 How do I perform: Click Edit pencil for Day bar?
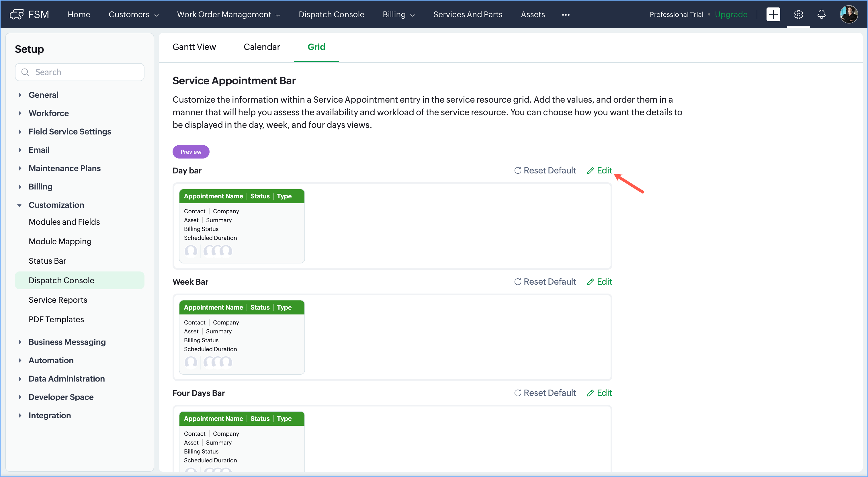coord(599,171)
